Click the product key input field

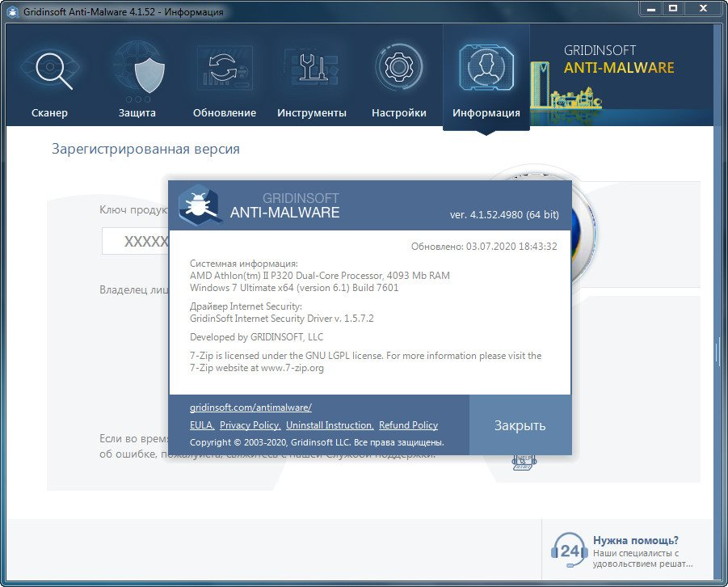click(136, 241)
